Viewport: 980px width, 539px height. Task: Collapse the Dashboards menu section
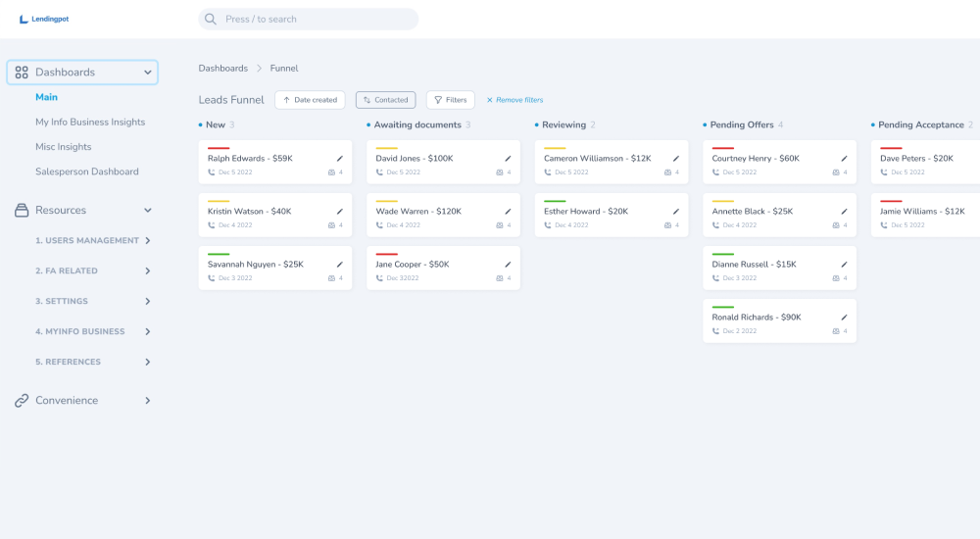(148, 73)
